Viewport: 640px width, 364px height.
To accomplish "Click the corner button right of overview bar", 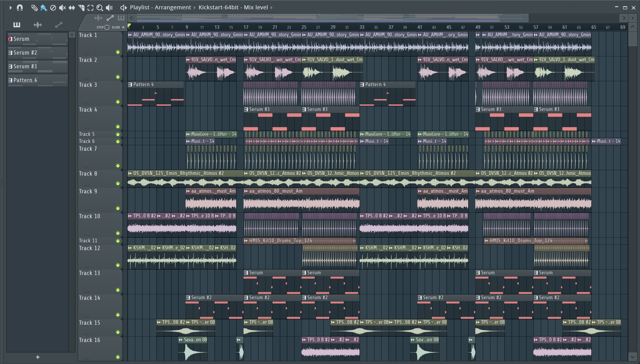I will [632, 18].
